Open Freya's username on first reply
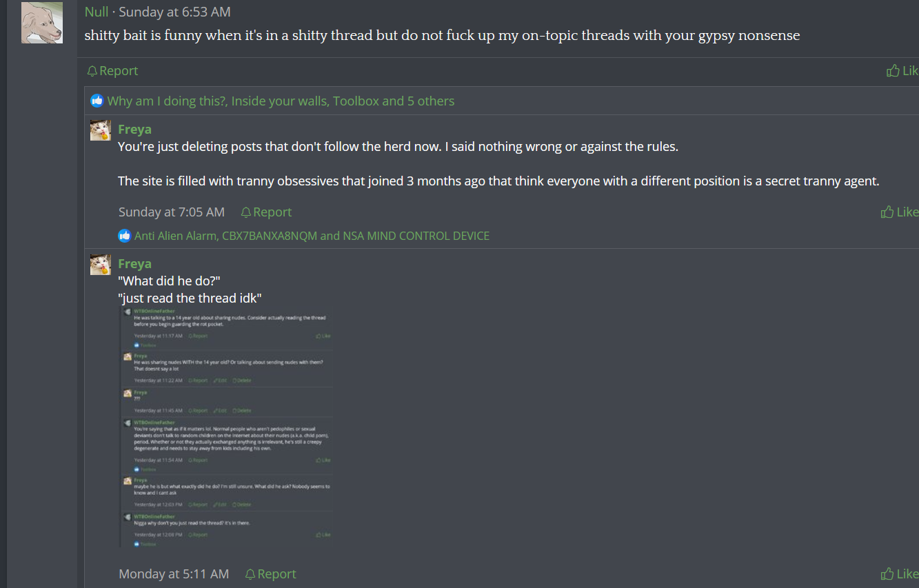The height and width of the screenshot is (588, 919). pos(134,129)
